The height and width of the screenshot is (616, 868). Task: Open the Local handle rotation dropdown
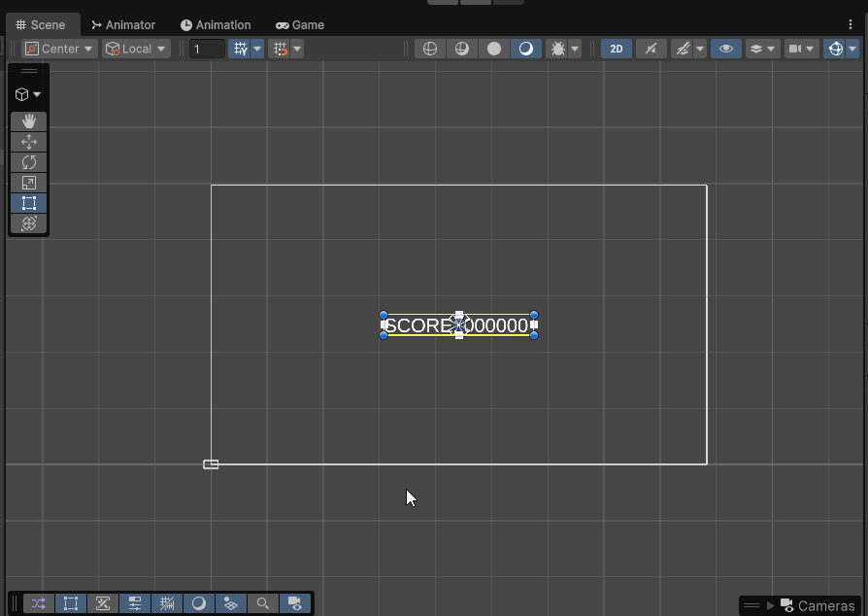(x=136, y=49)
